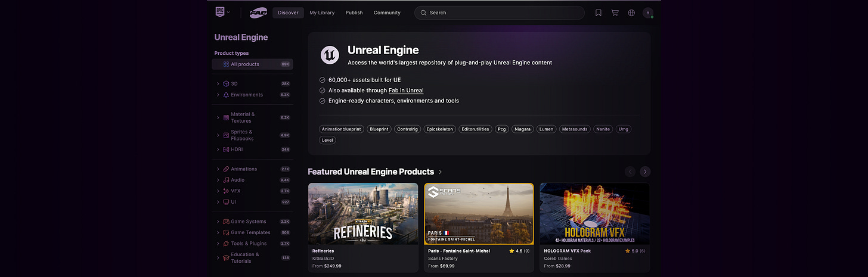Expand Material & Textures category
Screen dimensions: 868x277
[218, 117]
